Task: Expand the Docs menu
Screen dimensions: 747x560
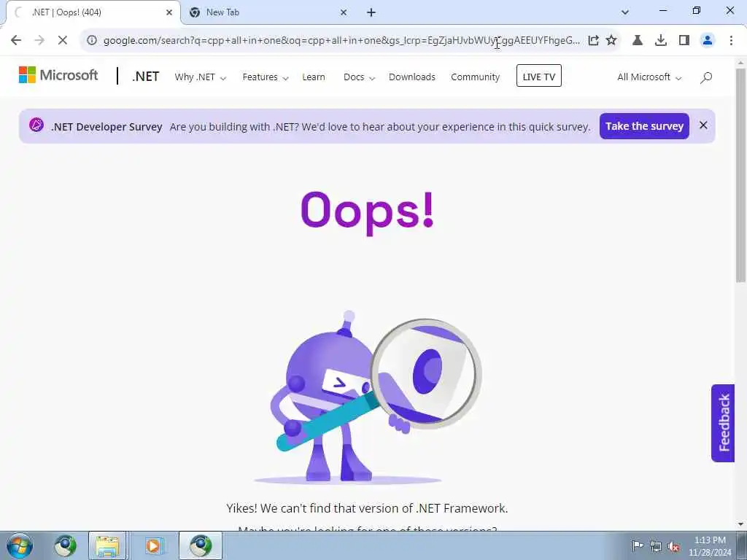Action: tap(359, 77)
